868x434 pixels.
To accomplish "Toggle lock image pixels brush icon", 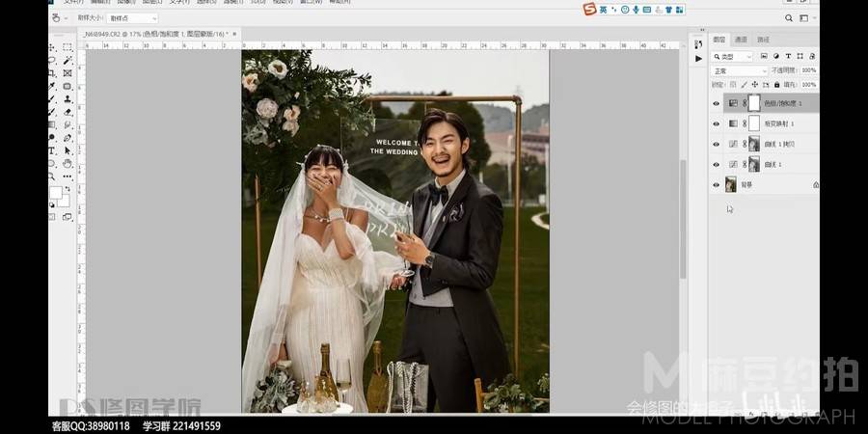I will (x=744, y=85).
